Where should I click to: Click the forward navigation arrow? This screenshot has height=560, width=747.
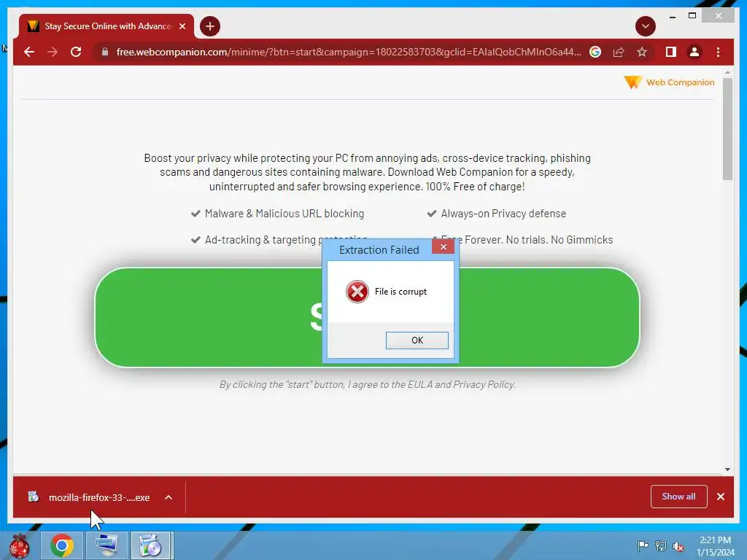[53, 52]
